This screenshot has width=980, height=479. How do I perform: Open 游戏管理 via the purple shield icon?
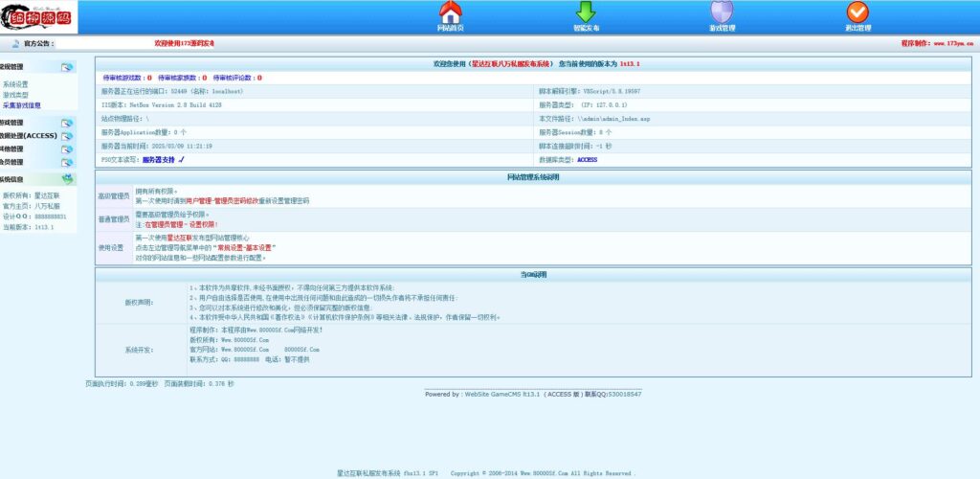click(722, 12)
